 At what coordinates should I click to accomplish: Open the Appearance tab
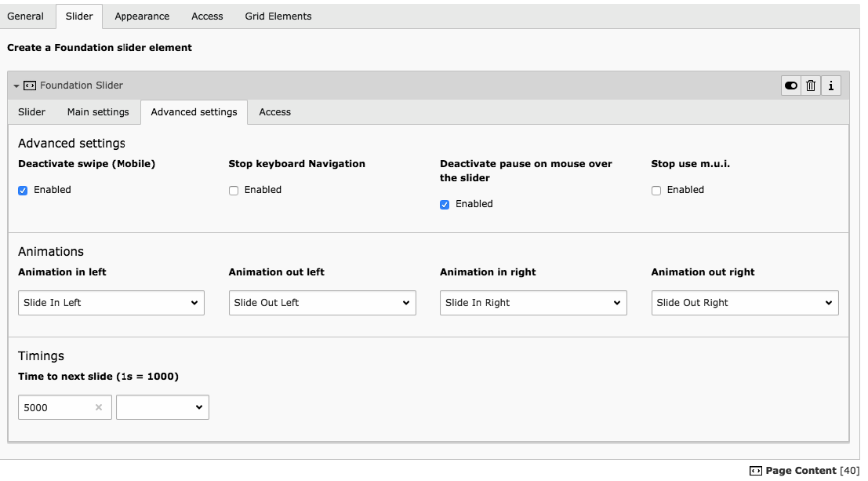click(x=142, y=16)
